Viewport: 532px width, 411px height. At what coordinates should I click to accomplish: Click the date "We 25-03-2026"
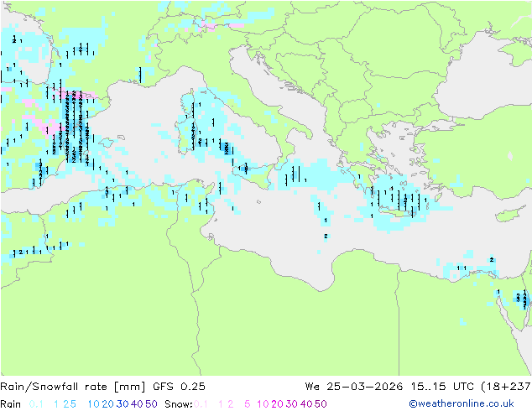click(x=354, y=387)
